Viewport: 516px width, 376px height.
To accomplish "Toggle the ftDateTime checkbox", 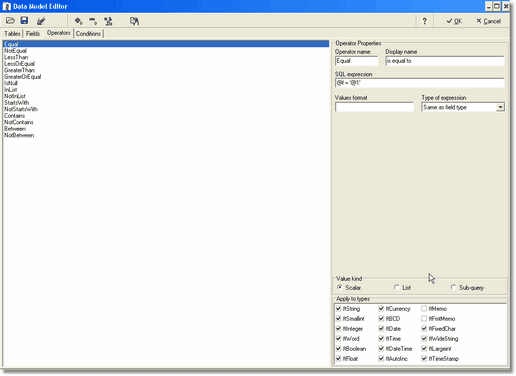I will (x=381, y=349).
